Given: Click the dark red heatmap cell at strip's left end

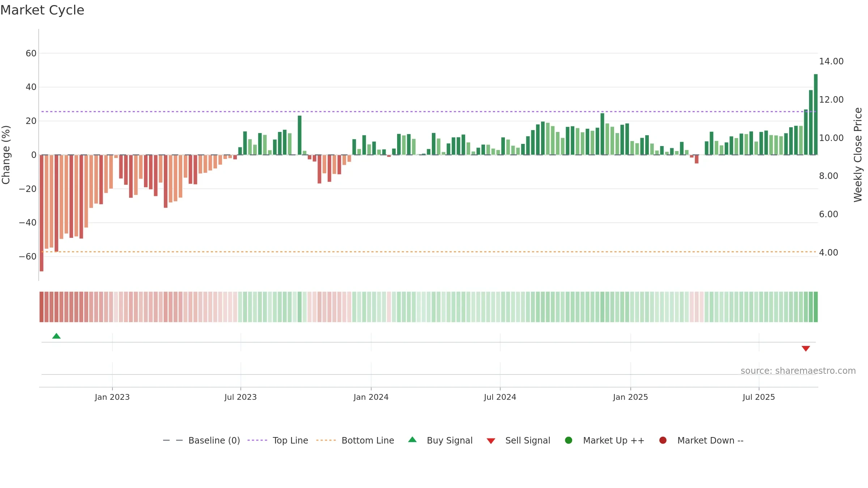Looking at the screenshot, I should coord(42,307).
